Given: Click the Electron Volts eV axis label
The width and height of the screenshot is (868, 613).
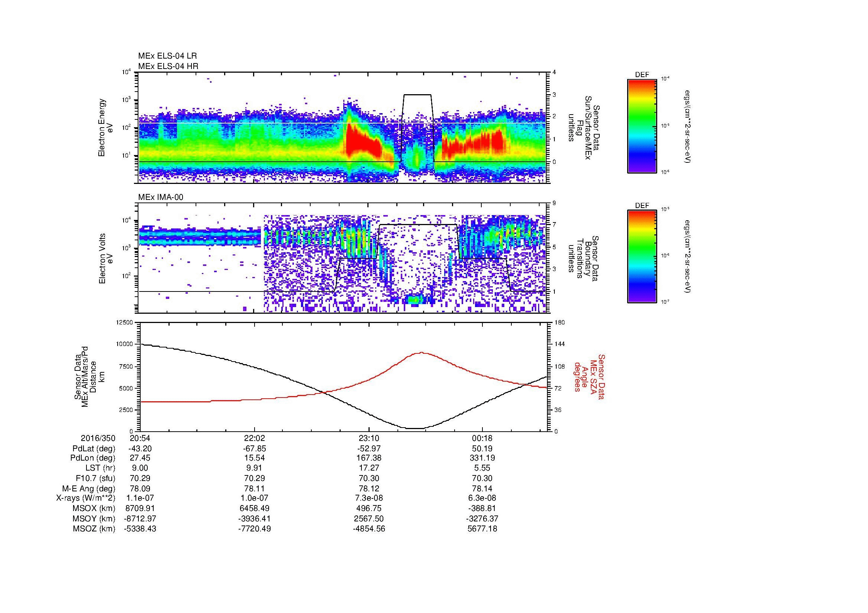Looking at the screenshot, I should [105, 258].
